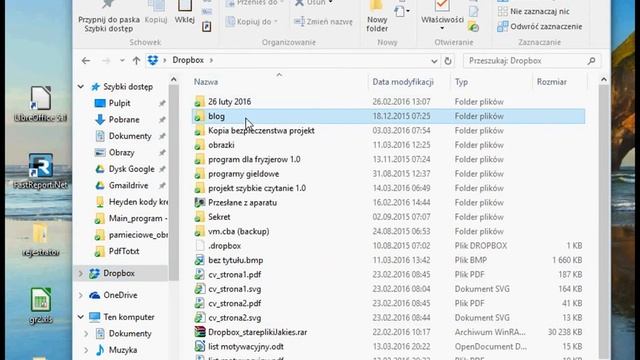Click the paste shortcut icon in Schowek

[x=207, y=27]
